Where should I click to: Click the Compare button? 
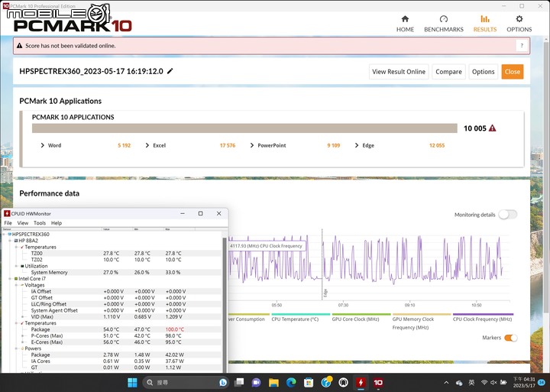448,72
